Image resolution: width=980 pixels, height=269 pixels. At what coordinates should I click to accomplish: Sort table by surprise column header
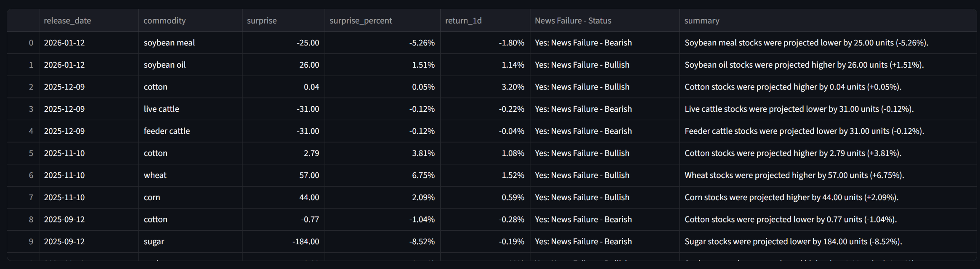coord(262,21)
